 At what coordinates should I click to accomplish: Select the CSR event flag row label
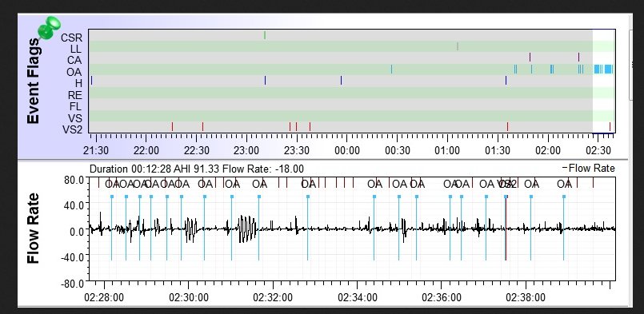71,38
